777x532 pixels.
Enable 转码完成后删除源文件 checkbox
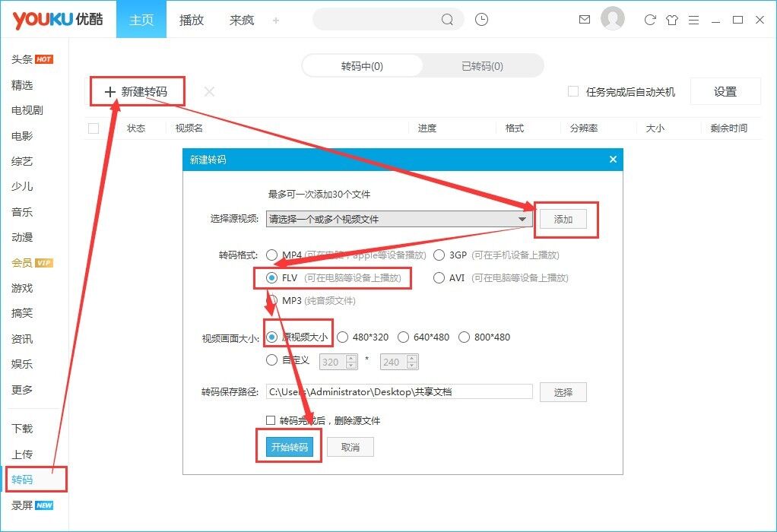point(271,420)
